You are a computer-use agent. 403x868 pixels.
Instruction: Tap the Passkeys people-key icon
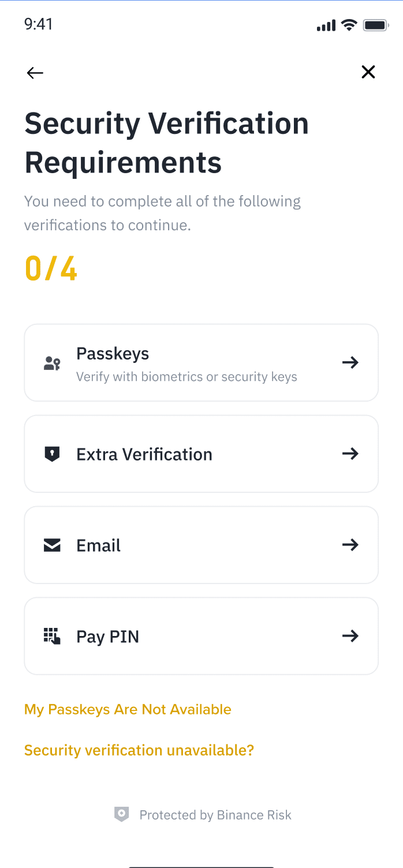[x=52, y=363]
